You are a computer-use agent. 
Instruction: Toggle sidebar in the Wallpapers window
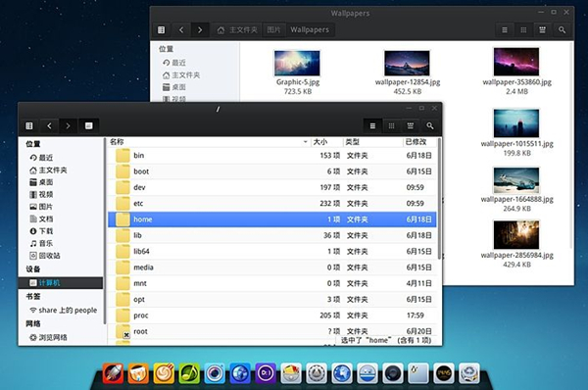162,30
